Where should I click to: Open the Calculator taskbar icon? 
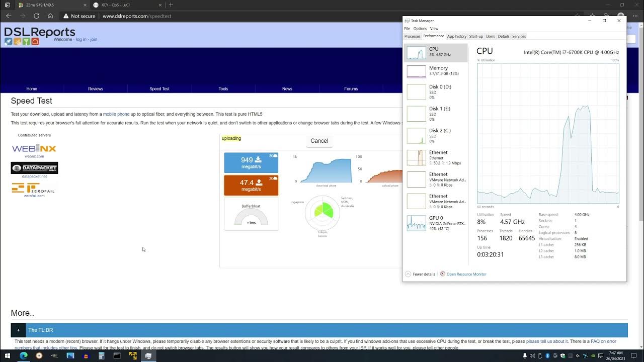click(101, 356)
